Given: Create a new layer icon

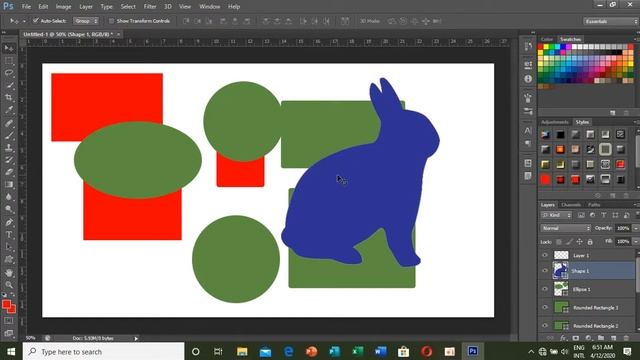Looking at the screenshot, I should [613, 338].
